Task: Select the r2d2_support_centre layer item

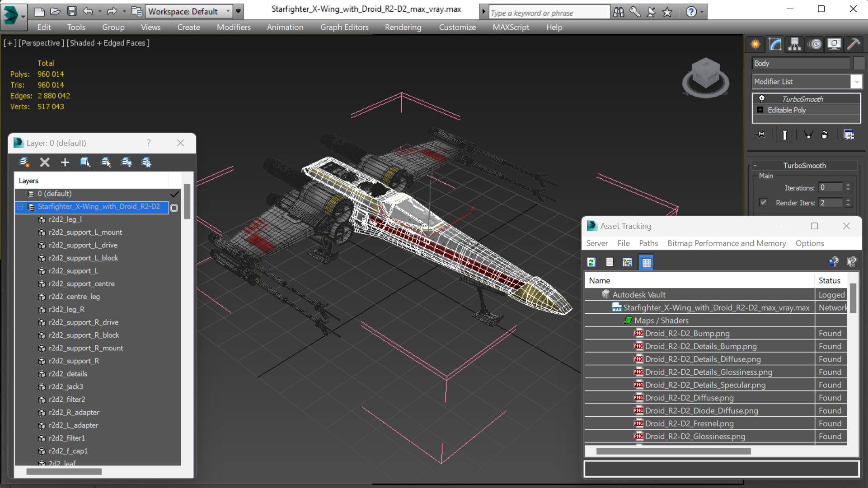Action: click(81, 284)
